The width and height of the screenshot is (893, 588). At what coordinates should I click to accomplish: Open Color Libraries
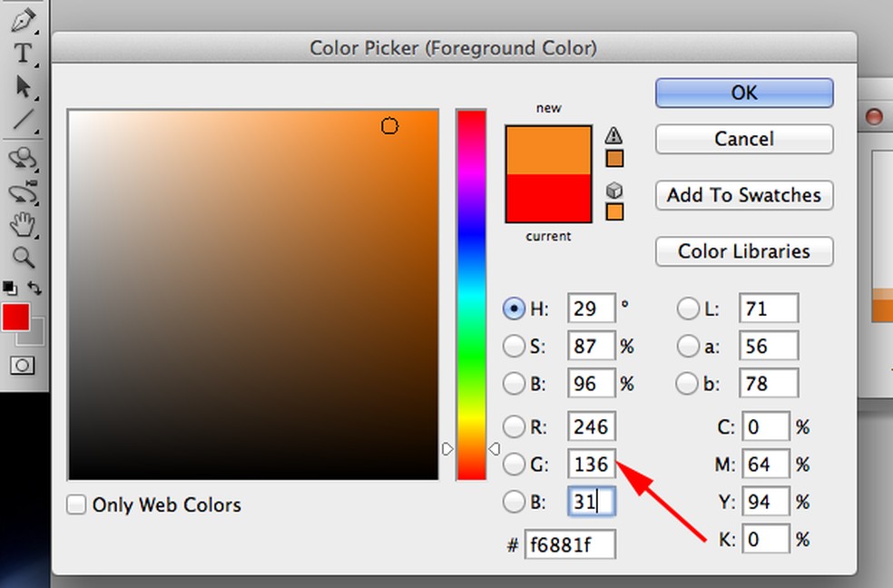point(743,251)
